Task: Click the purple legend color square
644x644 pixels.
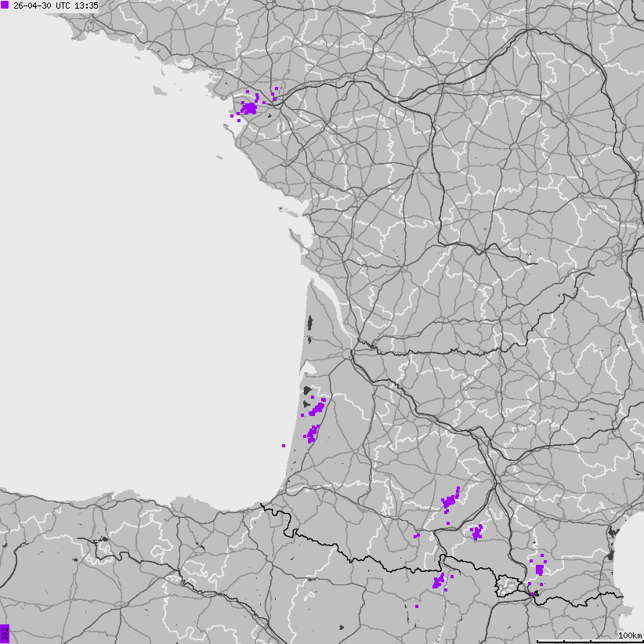Action: click(5, 7)
